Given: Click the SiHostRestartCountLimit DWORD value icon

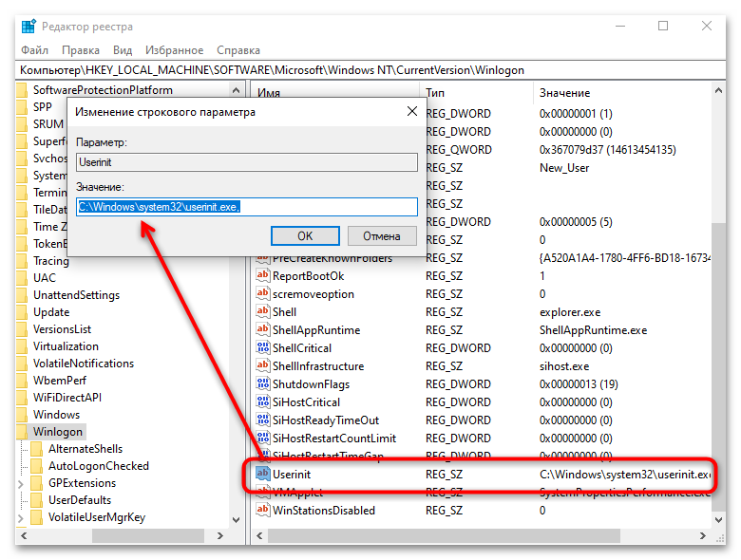Looking at the screenshot, I should pos(263,438).
